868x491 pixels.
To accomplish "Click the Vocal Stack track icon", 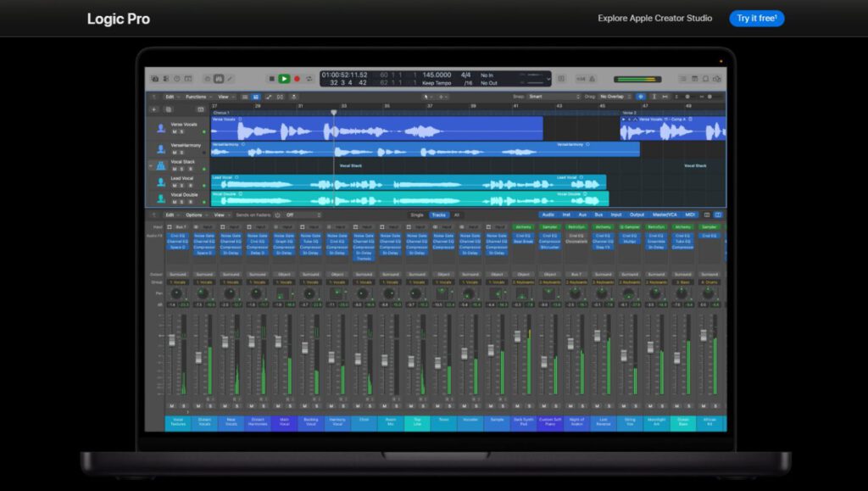I will (x=161, y=165).
